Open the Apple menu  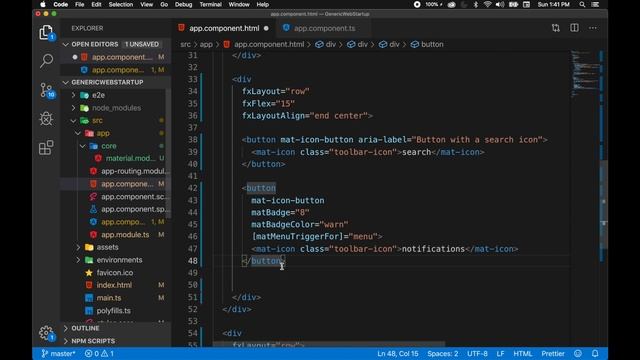[43, 4]
